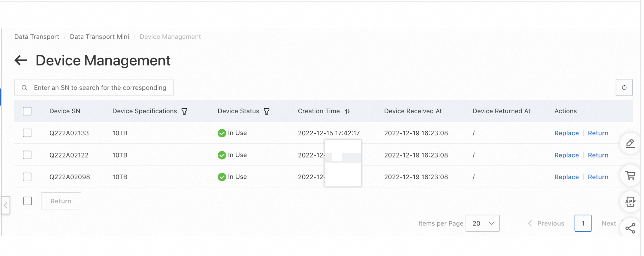Click the Device Management breadcrumb text

(x=170, y=37)
